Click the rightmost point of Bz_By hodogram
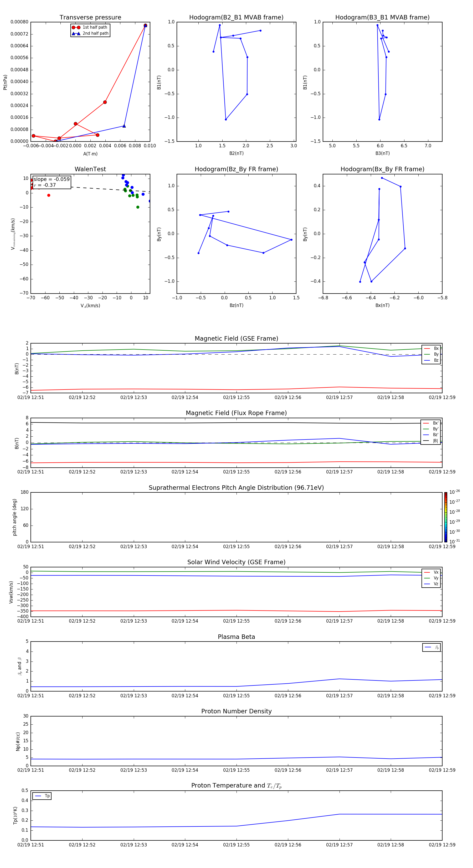This screenshot has width=473, height=868. coord(291,240)
